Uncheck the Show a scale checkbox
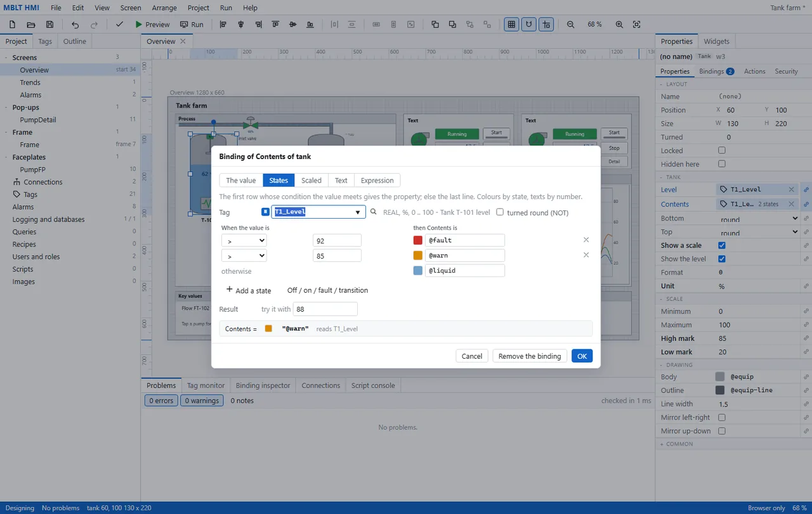The width and height of the screenshot is (812, 514). click(721, 245)
